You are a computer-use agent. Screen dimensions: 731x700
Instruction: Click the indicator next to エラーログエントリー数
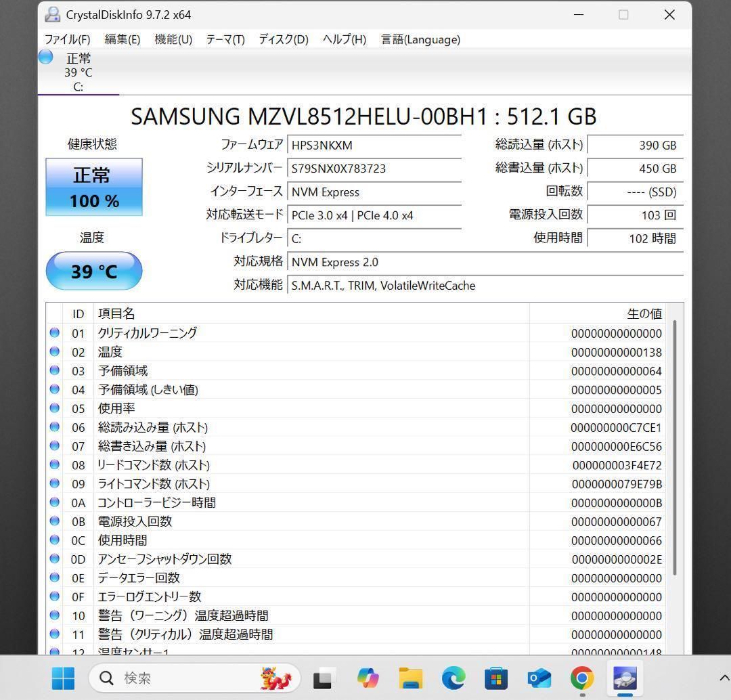55,597
